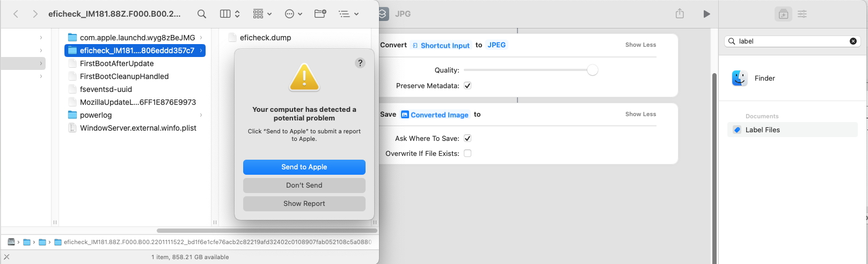Click the Finder search magnifier icon
Screen dimensions: 868x264
(201, 14)
